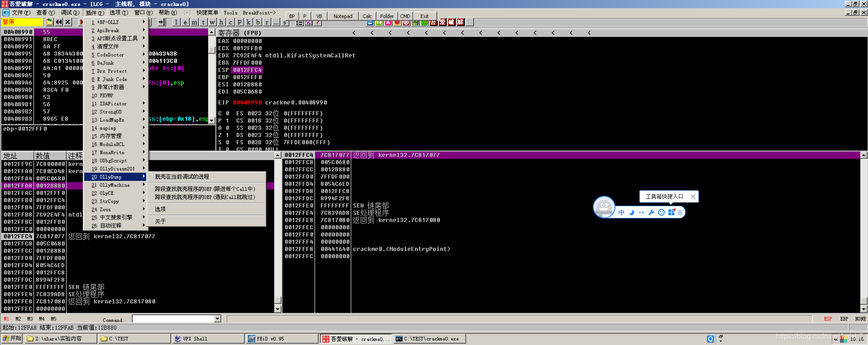Open threads window with 't' icon
868x345 pixels.
click(204, 22)
